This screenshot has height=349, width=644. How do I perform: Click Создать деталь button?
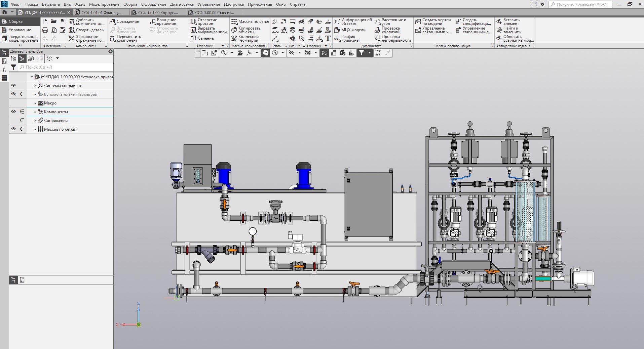[x=86, y=30]
